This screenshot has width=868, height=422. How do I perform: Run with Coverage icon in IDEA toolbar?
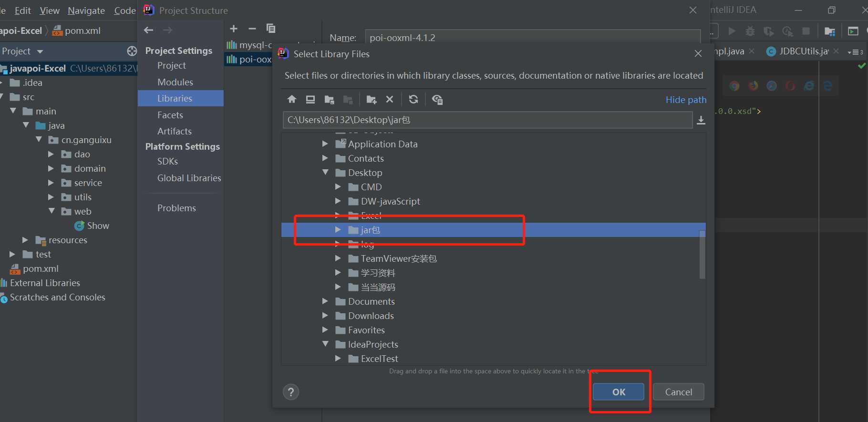768,31
